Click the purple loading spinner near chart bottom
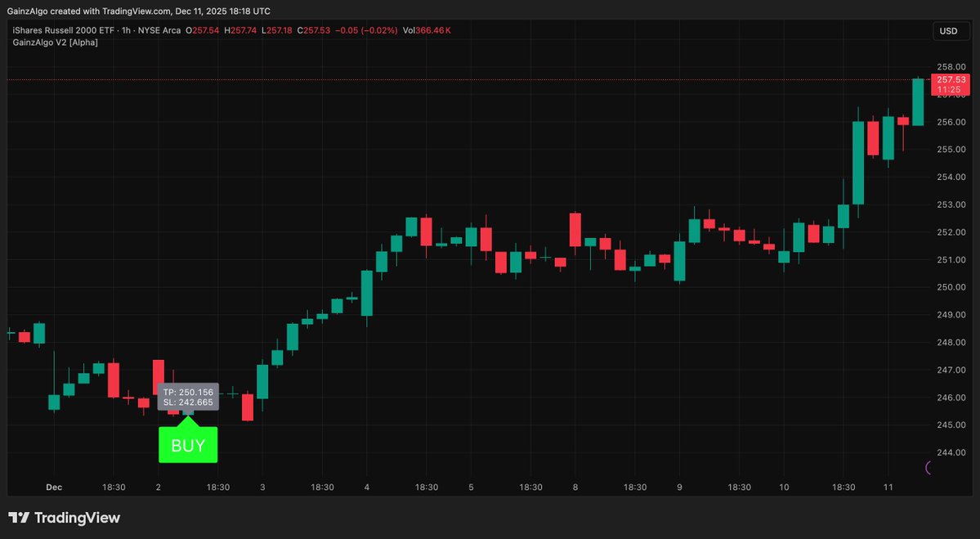This screenshot has height=539, width=980. point(929,469)
